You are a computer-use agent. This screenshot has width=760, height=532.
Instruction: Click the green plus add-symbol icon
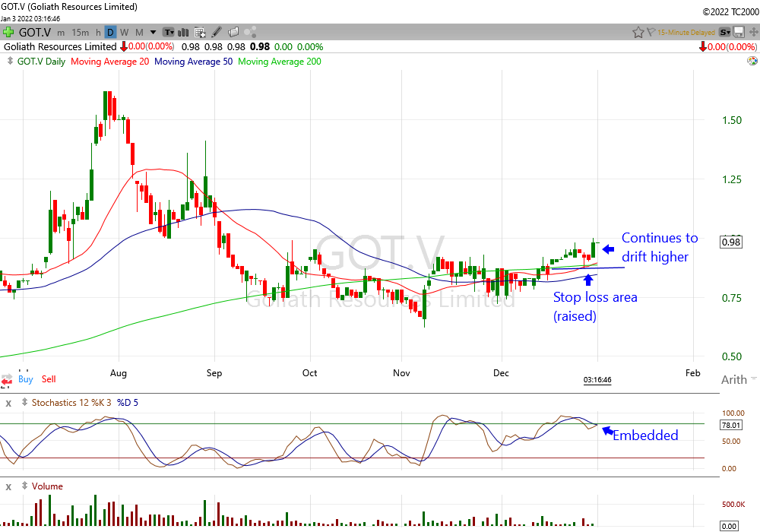pyautogui.click(x=8, y=33)
